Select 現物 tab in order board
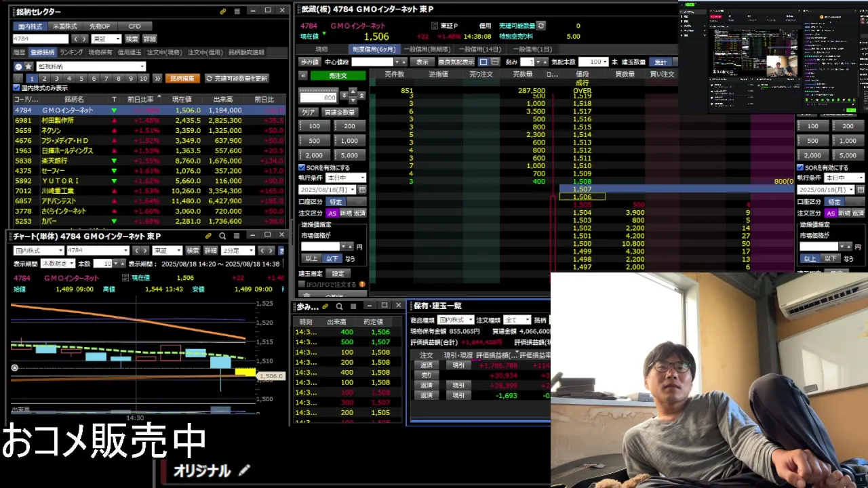868x488 pixels. [321, 49]
